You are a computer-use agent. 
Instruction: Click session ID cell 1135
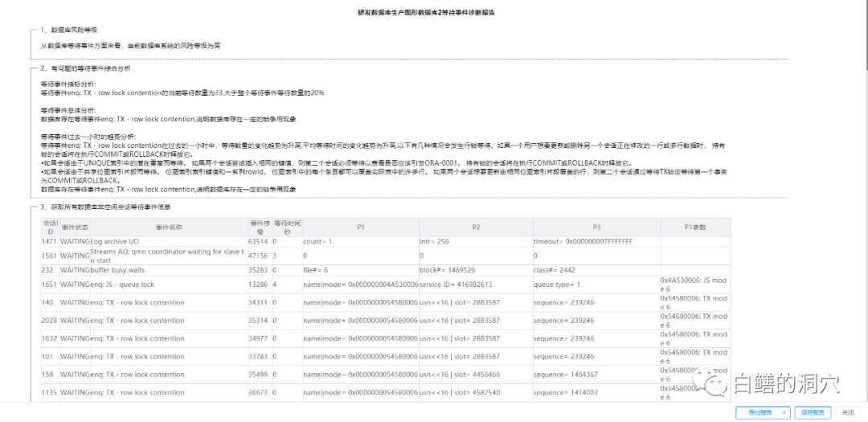(49, 392)
